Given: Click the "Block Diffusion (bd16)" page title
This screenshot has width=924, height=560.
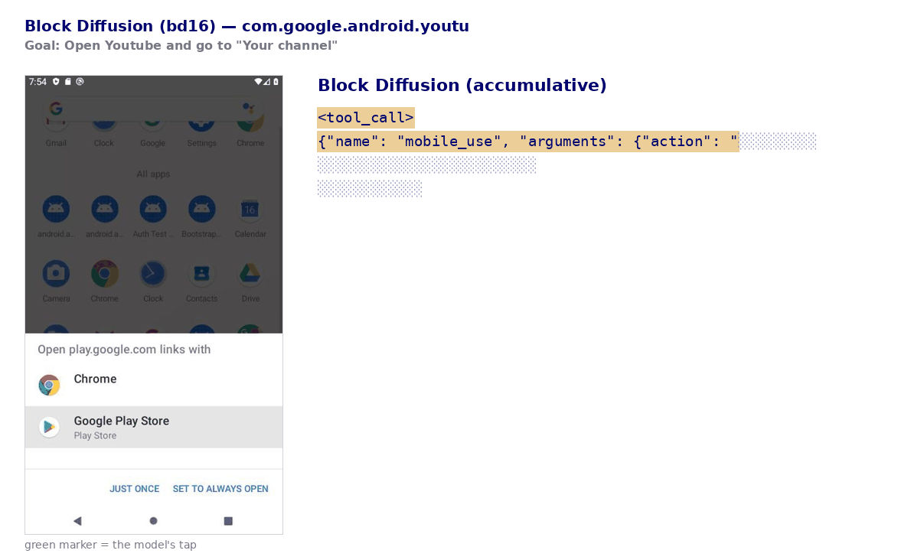Looking at the screenshot, I should tap(247, 26).
